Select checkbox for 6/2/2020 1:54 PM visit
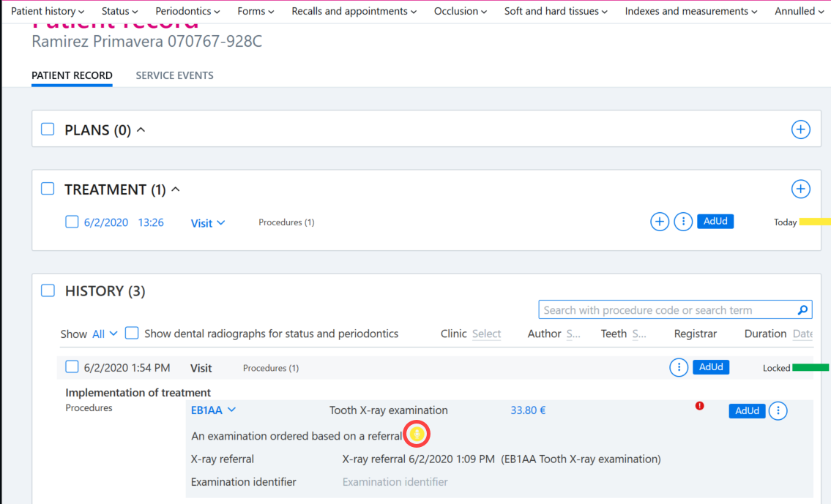 (x=72, y=366)
